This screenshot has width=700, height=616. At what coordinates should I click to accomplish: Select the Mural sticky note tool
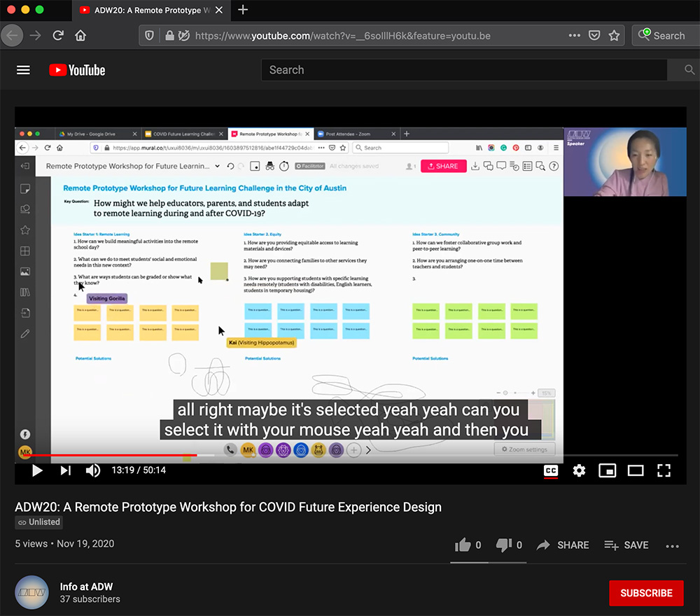(x=25, y=189)
